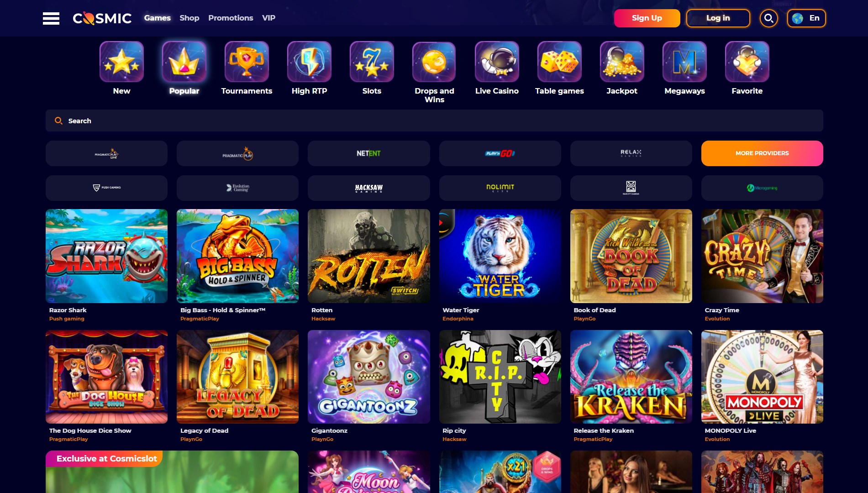The image size is (868, 493).
Task: Open the Tournaments trophy category
Action: click(247, 62)
